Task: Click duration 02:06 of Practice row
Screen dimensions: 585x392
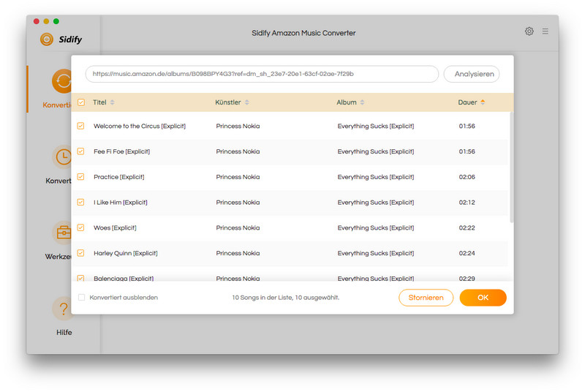Action: pyautogui.click(x=467, y=177)
